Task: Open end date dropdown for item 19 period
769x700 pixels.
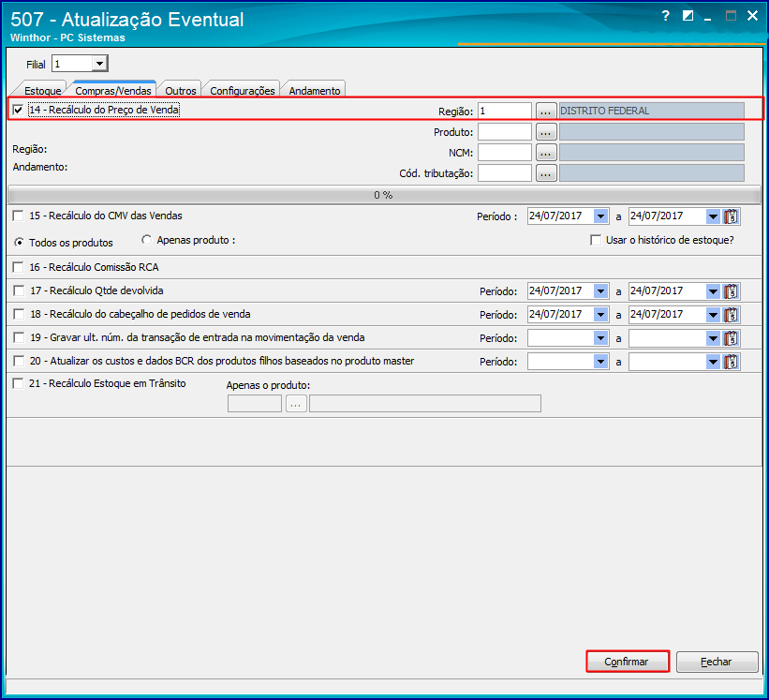Action: tap(713, 338)
